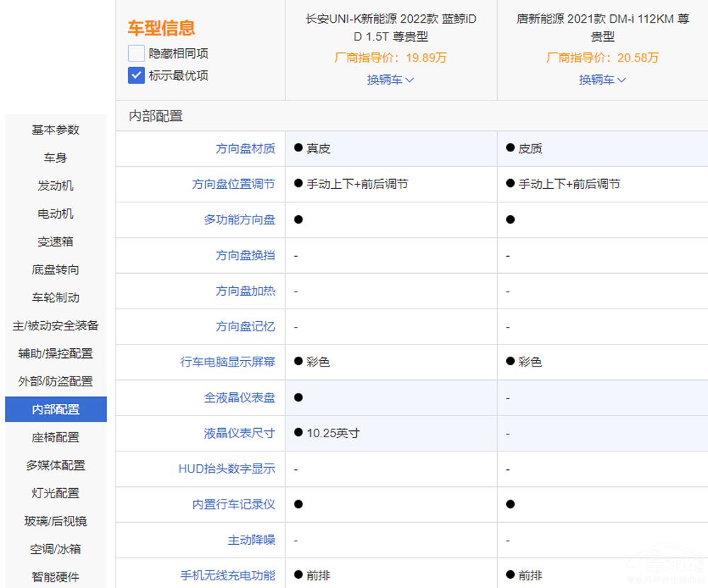
Task: Click the 方向盘材质 parameter link
Action: point(246,149)
